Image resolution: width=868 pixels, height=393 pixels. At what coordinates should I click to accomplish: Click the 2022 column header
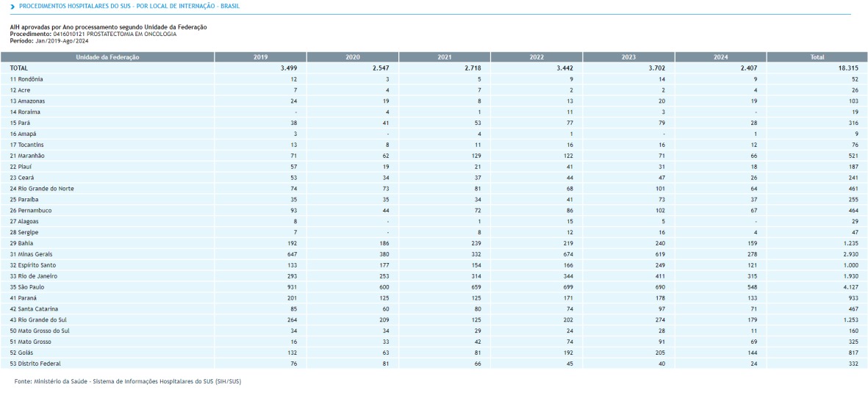pos(536,57)
